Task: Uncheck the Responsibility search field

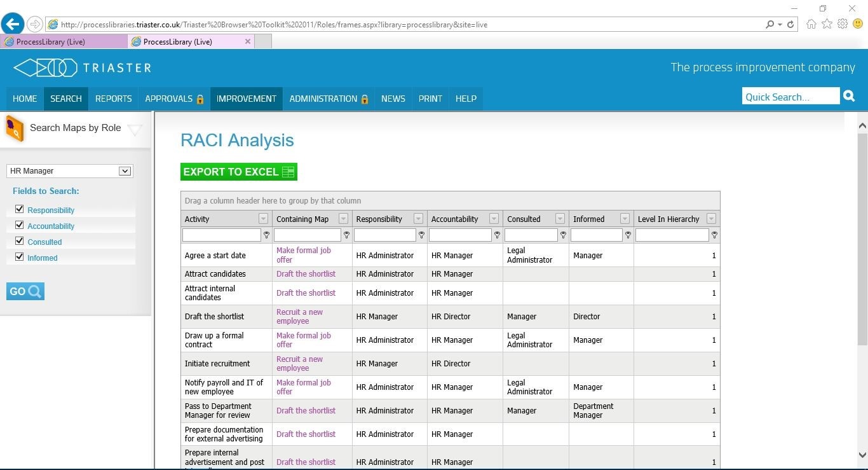Action: pos(20,209)
